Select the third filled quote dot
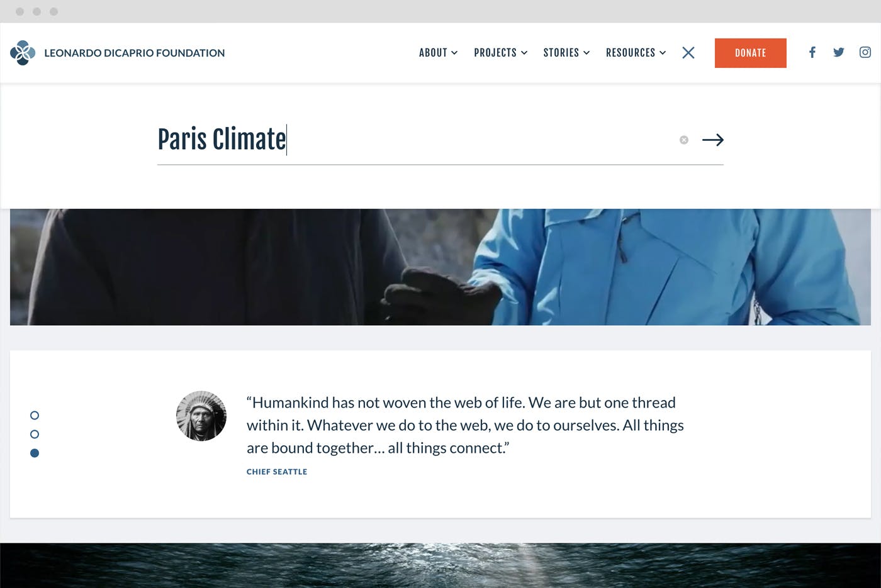The image size is (881, 588). [x=35, y=453]
